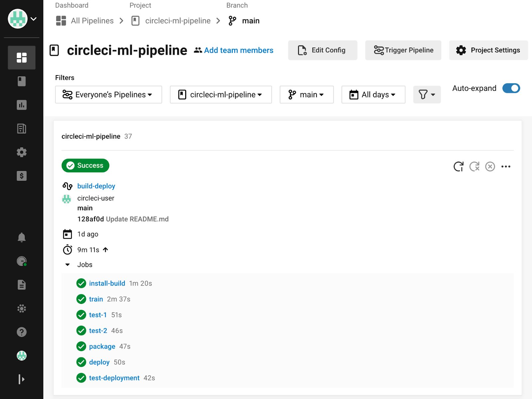Viewport: 532px width, 399px height.
Task: Collapse the sidebar with the arrow
Action: (x=22, y=379)
